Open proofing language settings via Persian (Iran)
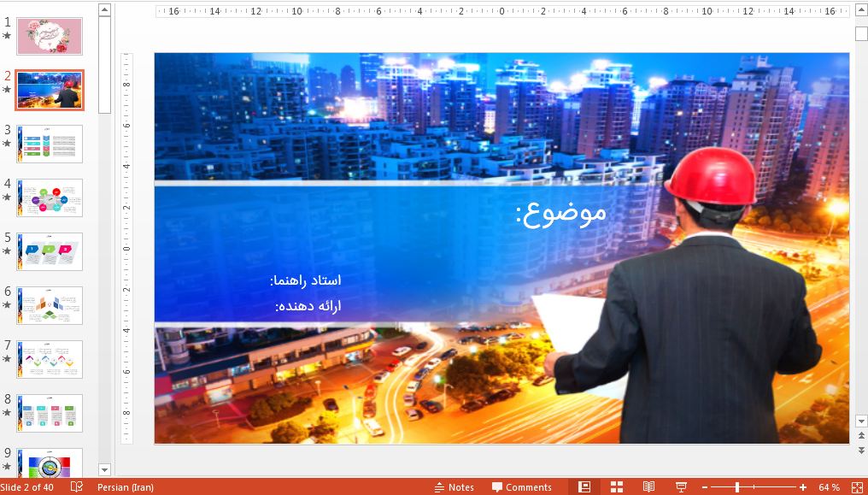Viewport: 868px width, 495px height. click(x=126, y=486)
